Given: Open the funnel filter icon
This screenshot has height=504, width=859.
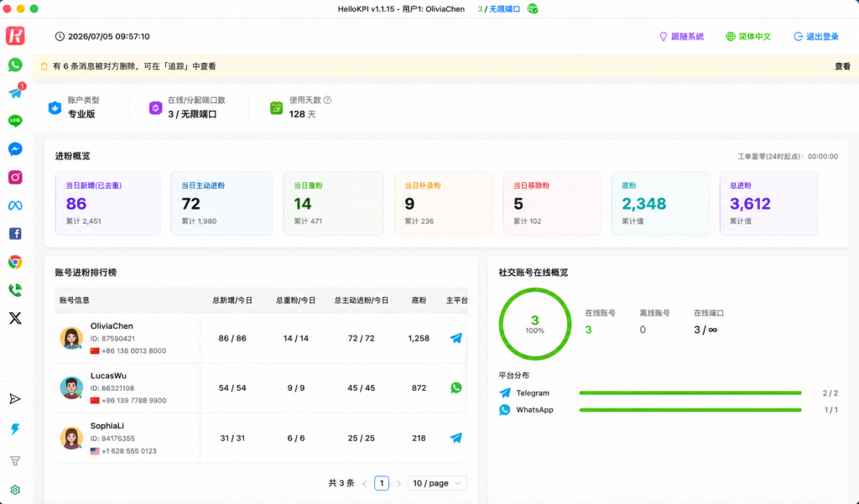Looking at the screenshot, I should [15, 460].
